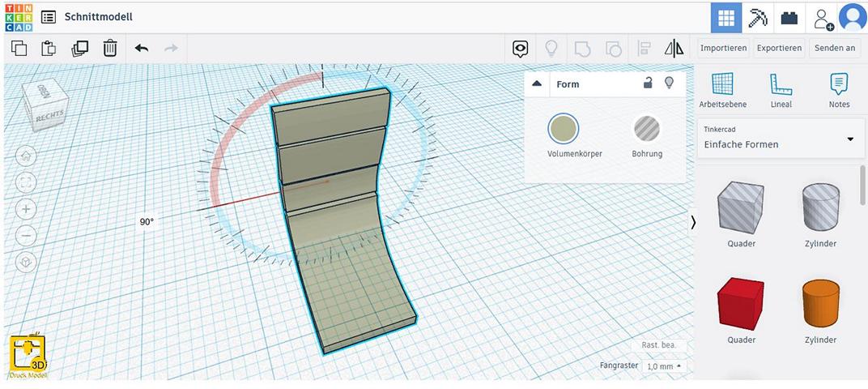This screenshot has width=868, height=389.
Task: Toggle the lock editing padlock in Form panel
Action: 648,83
